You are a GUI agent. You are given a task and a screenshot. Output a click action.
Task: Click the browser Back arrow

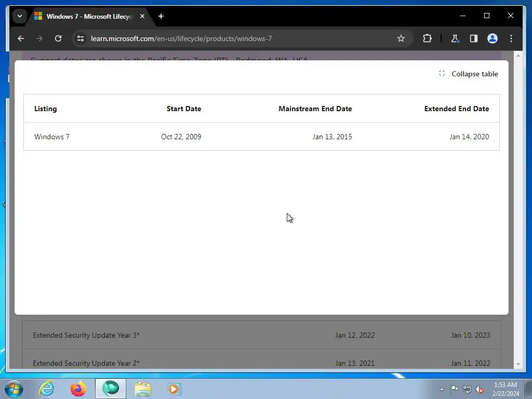pos(21,38)
